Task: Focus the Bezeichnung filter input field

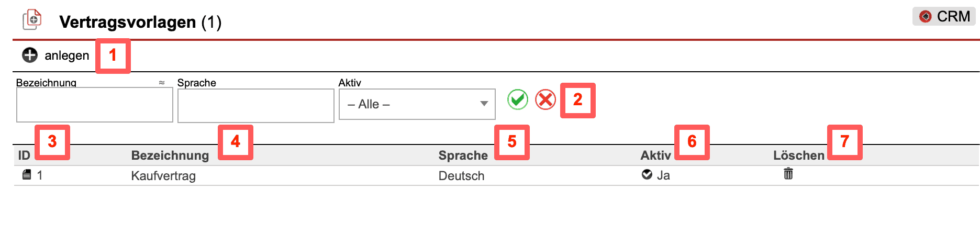Action: [95, 105]
